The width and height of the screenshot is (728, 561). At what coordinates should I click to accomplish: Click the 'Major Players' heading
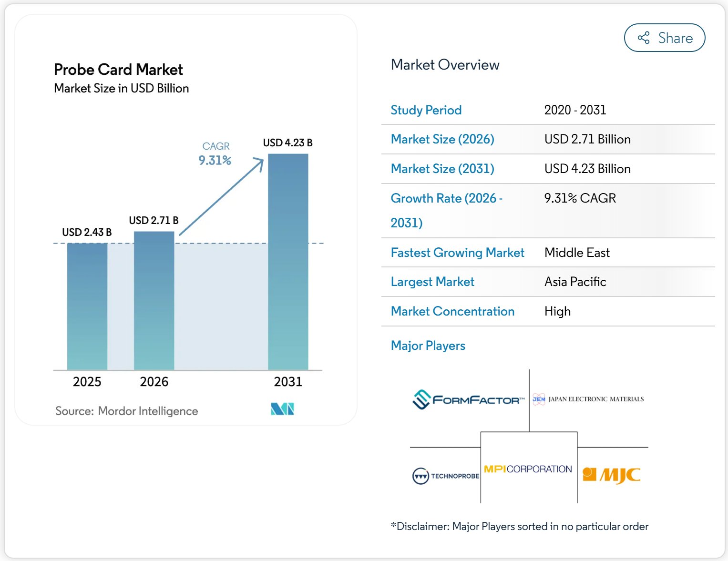tap(428, 346)
